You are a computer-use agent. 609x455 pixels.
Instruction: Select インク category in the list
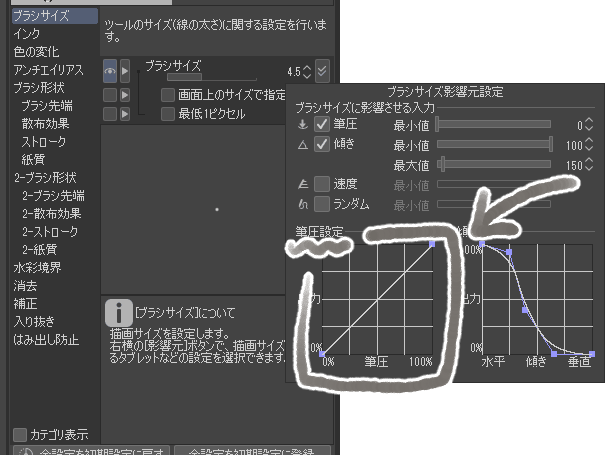pos(27,35)
